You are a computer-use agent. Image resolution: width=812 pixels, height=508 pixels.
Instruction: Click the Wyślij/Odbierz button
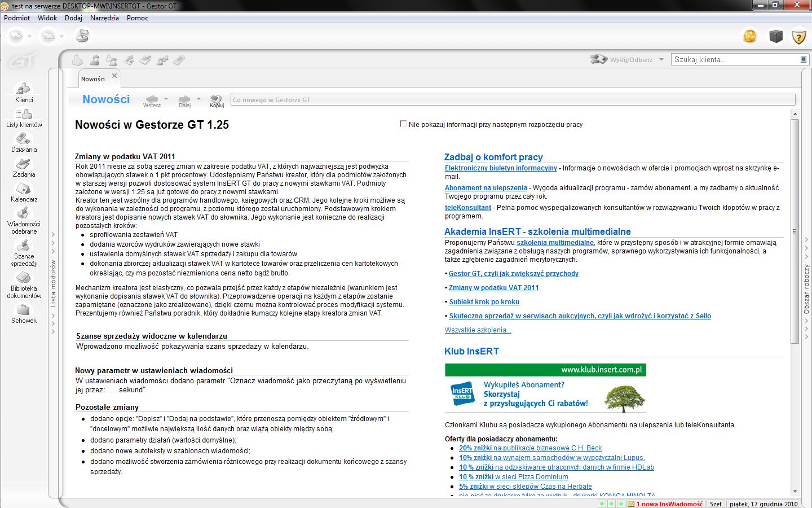pos(621,59)
